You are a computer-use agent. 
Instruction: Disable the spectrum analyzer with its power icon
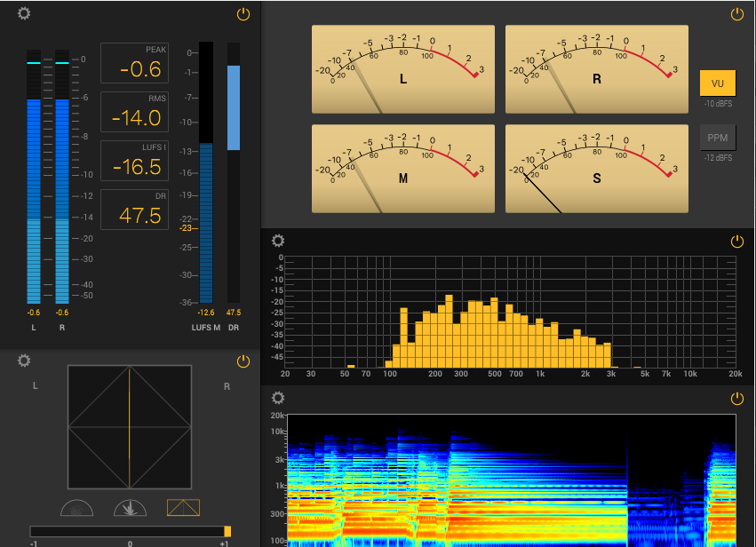[736, 242]
